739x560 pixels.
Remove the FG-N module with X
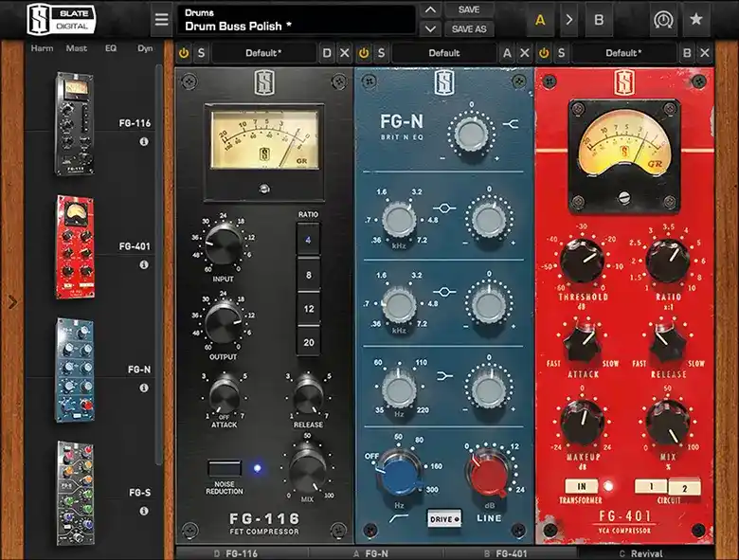click(x=525, y=53)
